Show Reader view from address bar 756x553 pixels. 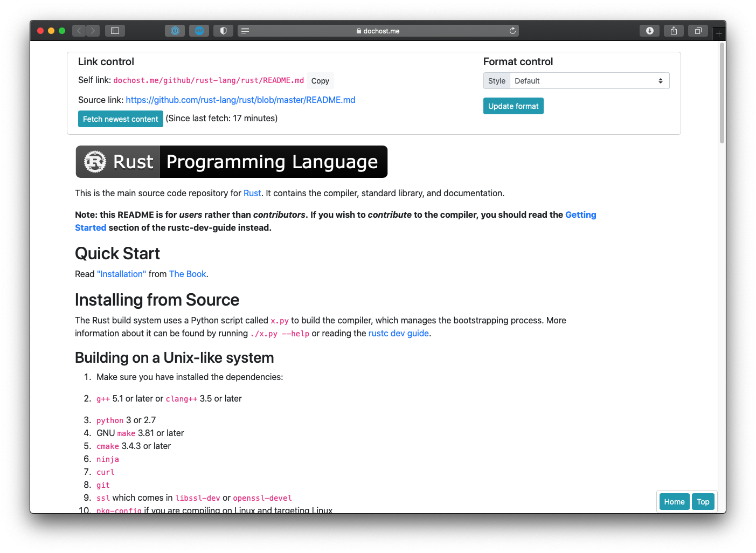pyautogui.click(x=245, y=31)
